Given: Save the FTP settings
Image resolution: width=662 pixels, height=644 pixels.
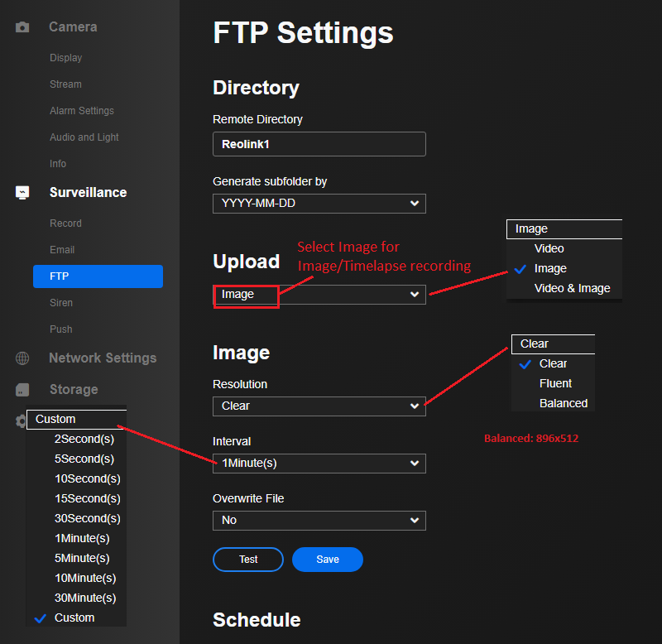Looking at the screenshot, I should pyautogui.click(x=328, y=560).
